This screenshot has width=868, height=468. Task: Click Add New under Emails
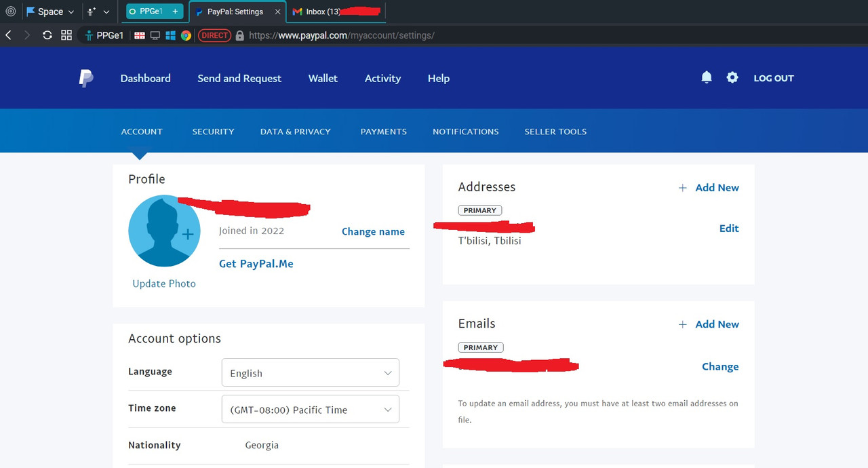(717, 325)
